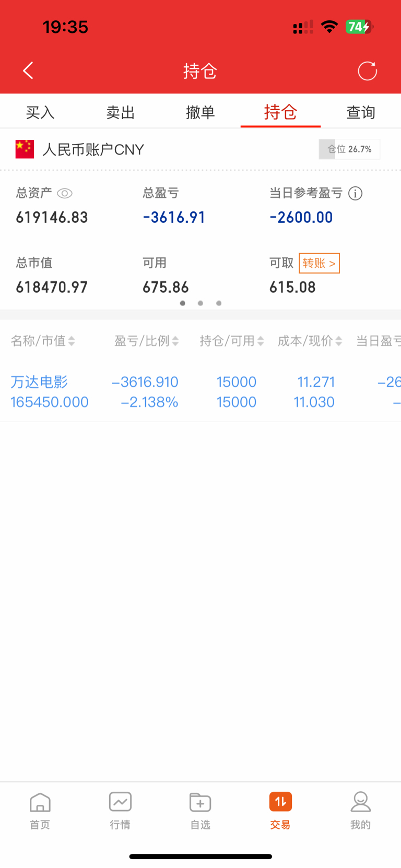Screen dimensions: 401x868
Task: Select the 交易 trade icon
Action: (280, 810)
